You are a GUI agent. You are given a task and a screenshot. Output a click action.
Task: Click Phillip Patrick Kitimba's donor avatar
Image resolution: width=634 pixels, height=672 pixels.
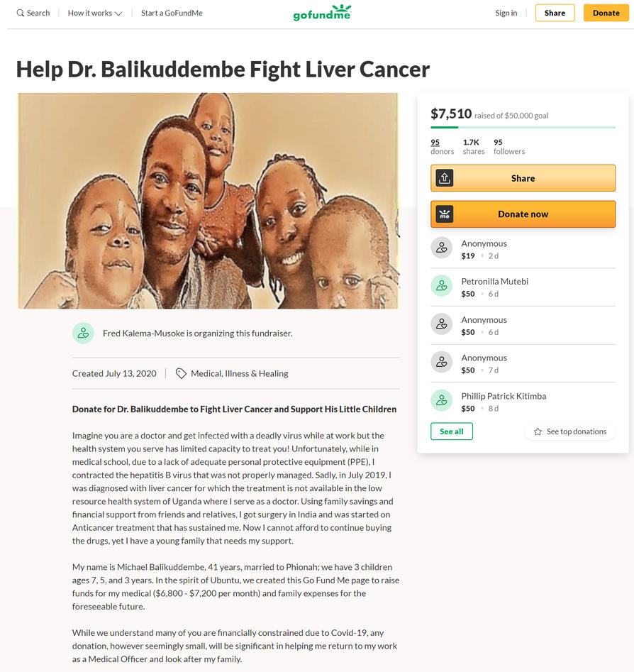[x=441, y=400]
